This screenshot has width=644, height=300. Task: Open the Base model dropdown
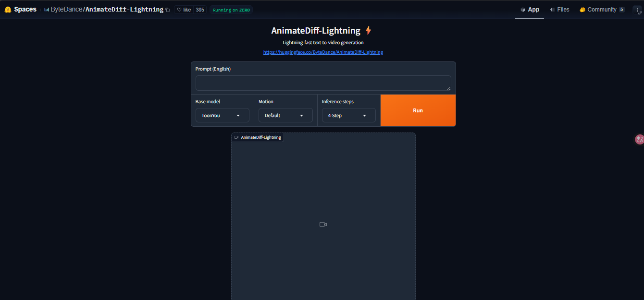pos(222,115)
